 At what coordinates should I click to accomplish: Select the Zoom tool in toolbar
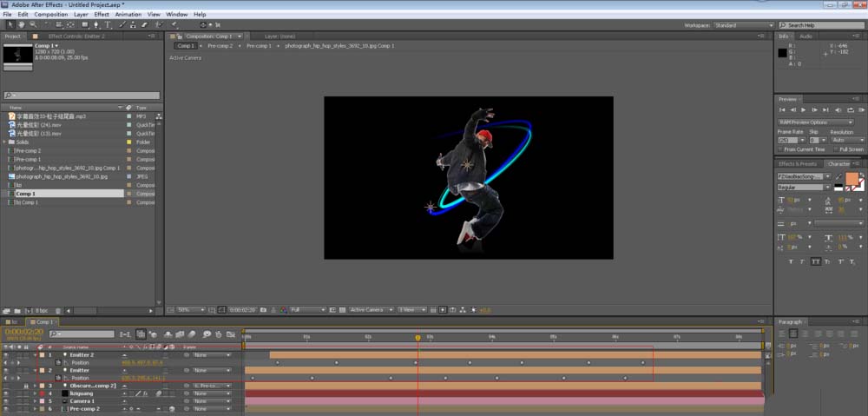[33, 25]
